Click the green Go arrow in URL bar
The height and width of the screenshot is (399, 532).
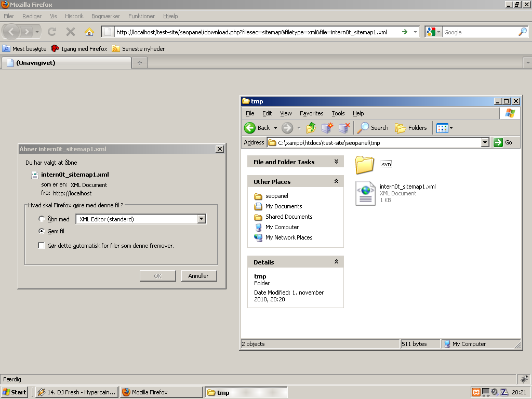coord(404,32)
